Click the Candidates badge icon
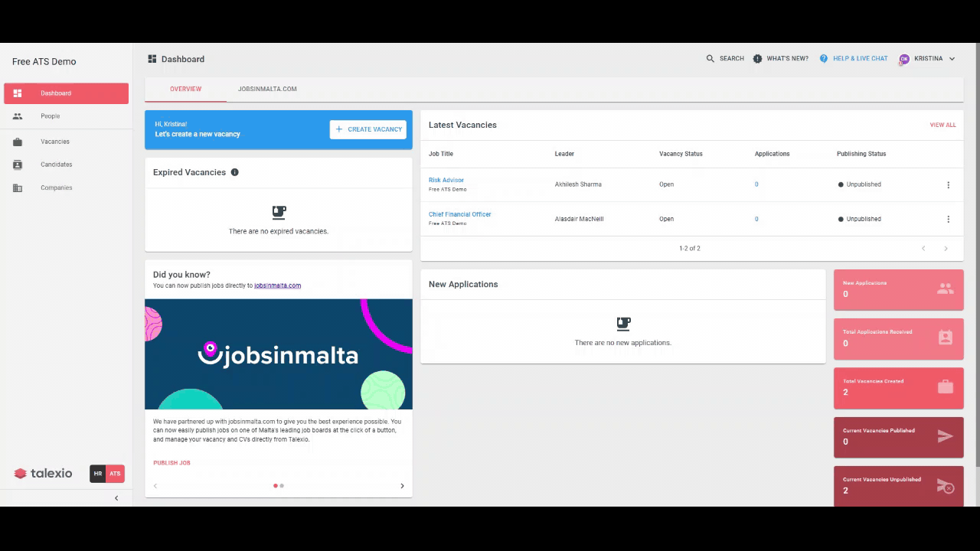 pyautogui.click(x=18, y=165)
